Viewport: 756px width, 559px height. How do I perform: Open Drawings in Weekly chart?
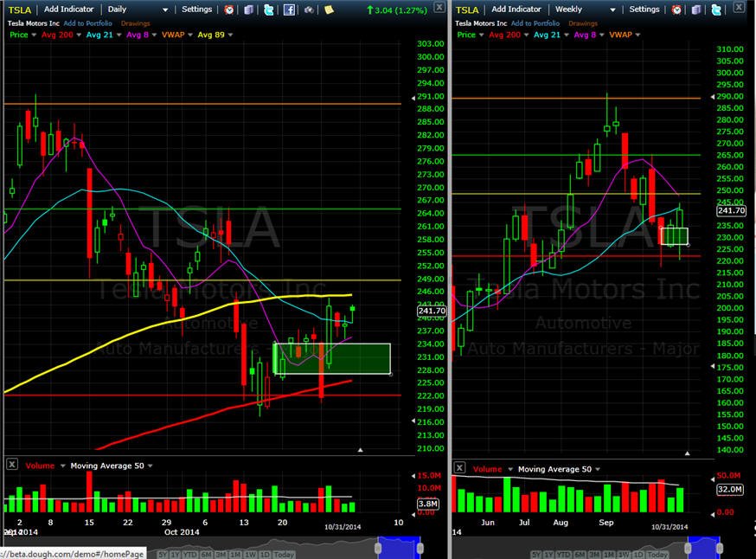click(x=583, y=23)
